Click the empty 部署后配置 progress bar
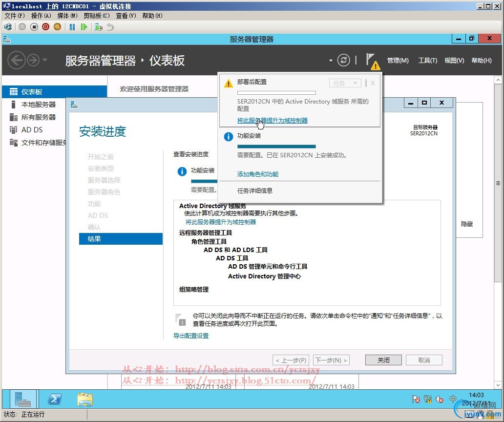 click(x=276, y=93)
